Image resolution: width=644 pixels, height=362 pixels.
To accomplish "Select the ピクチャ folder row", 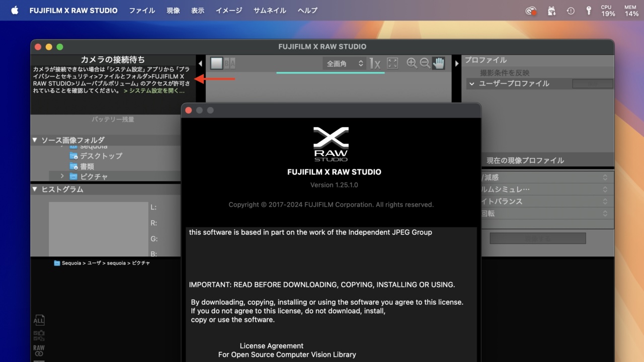I will coord(115,176).
